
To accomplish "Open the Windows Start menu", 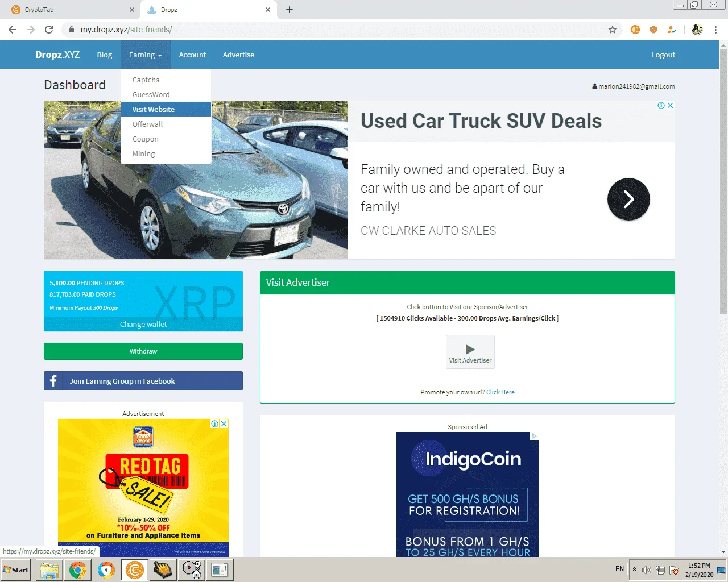I will coord(16,569).
